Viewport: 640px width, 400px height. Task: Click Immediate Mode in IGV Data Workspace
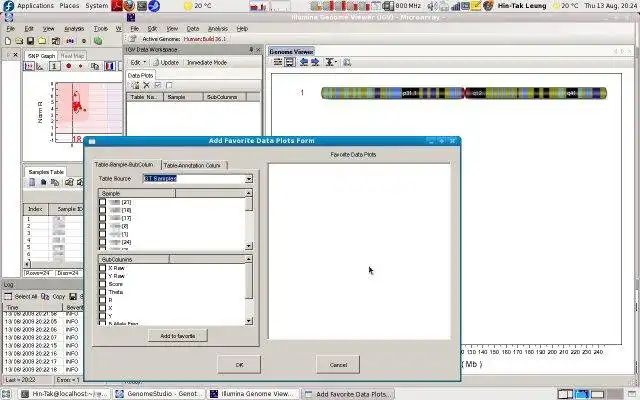[207, 62]
